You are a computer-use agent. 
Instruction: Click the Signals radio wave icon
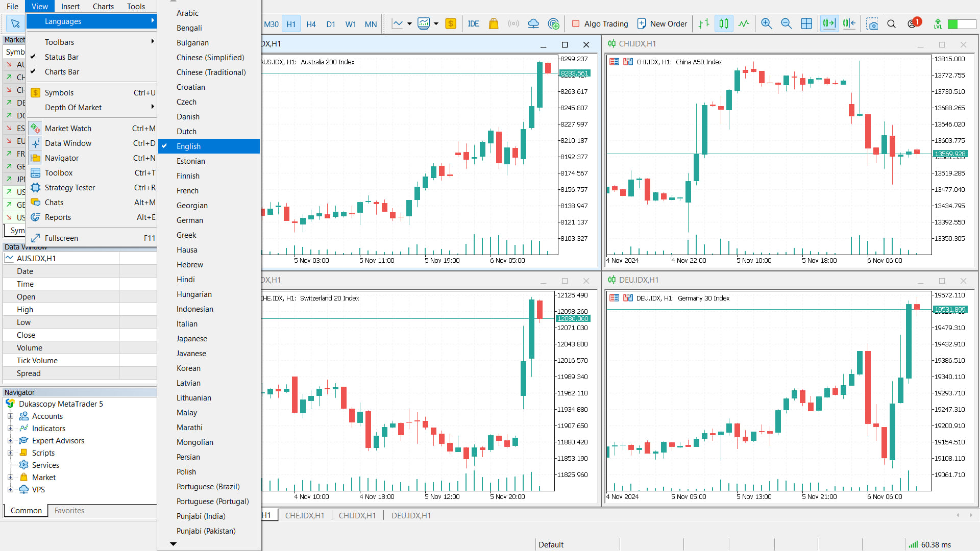point(513,23)
